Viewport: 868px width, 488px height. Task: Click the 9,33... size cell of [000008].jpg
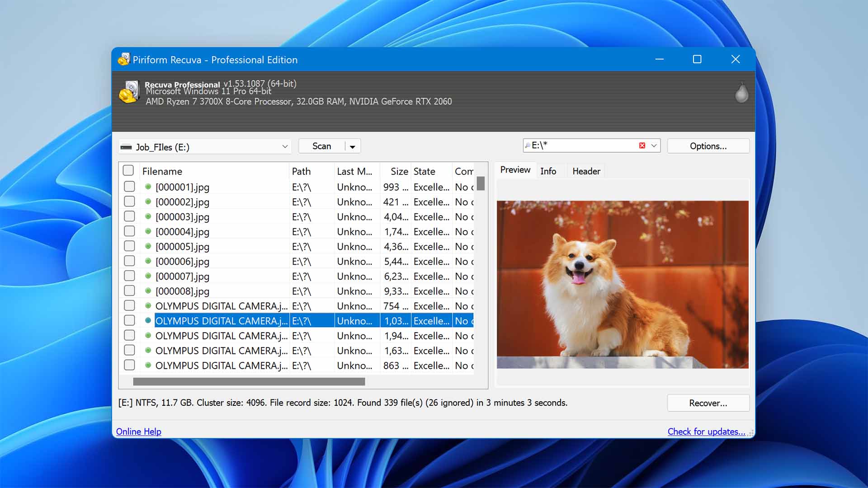(x=396, y=291)
